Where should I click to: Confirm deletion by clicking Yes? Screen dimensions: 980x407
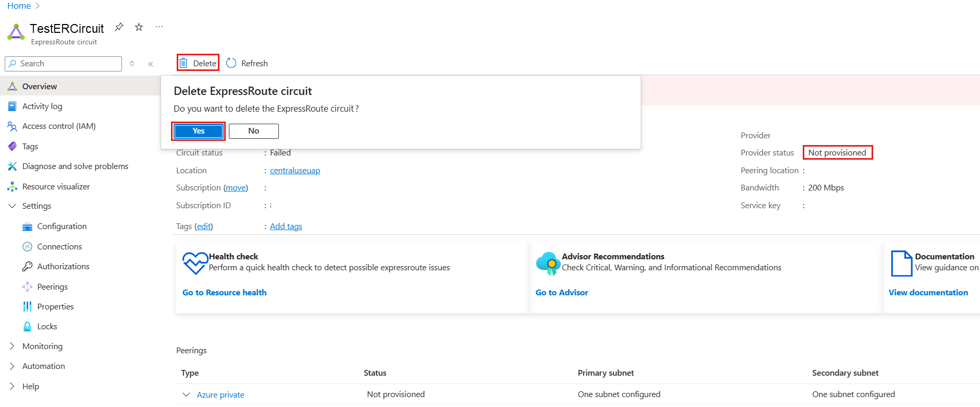198,131
